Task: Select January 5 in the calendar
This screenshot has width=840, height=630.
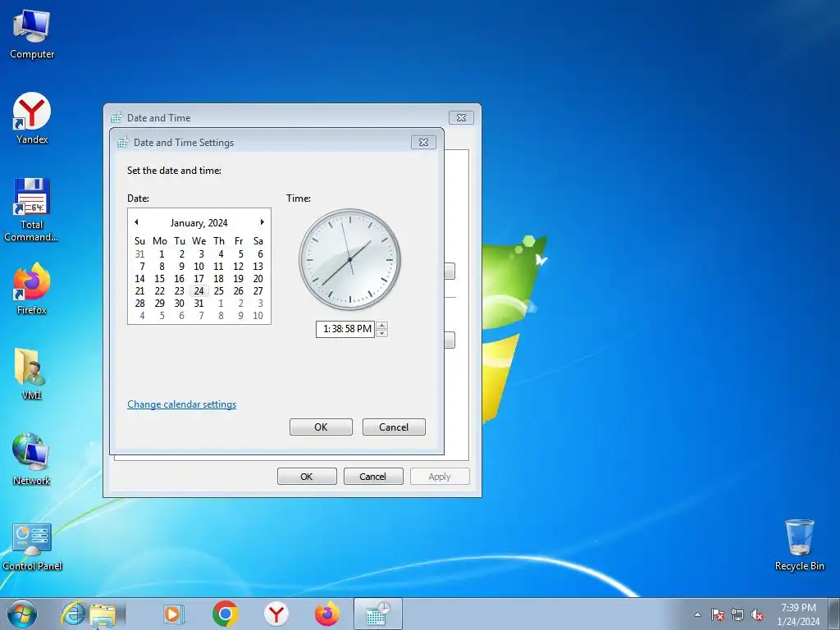Action: coord(240,254)
